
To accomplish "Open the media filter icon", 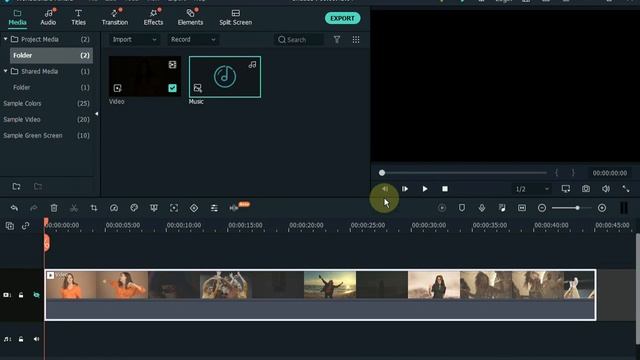I will pyautogui.click(x=337, y=40).
